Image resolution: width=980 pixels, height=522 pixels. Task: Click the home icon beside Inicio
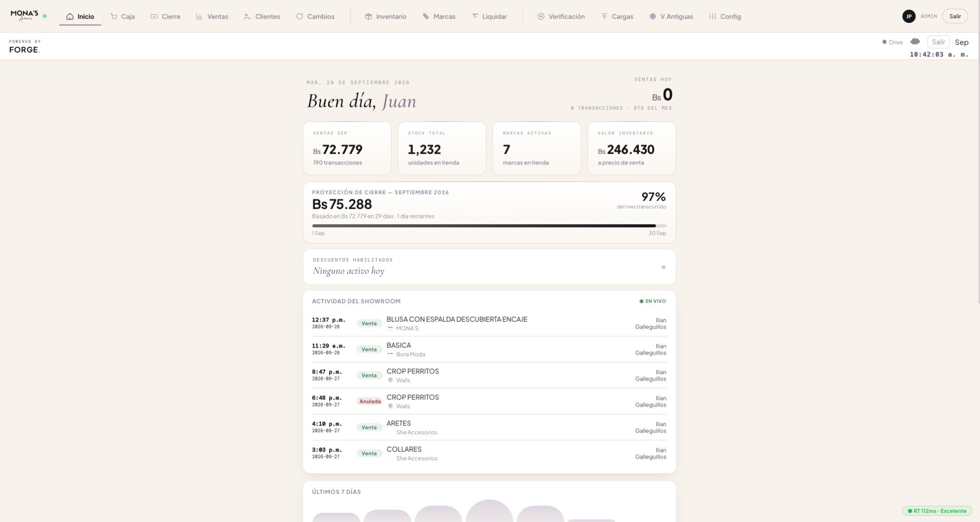(70, 16)
